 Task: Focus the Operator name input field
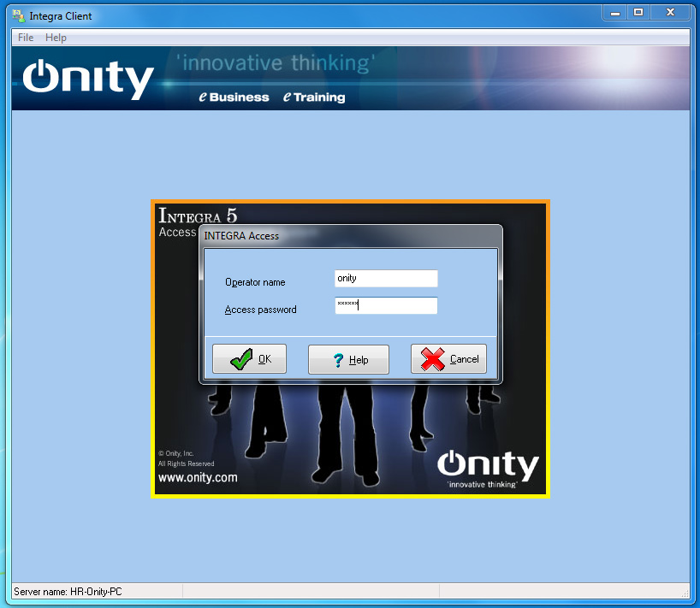point(386,279)
